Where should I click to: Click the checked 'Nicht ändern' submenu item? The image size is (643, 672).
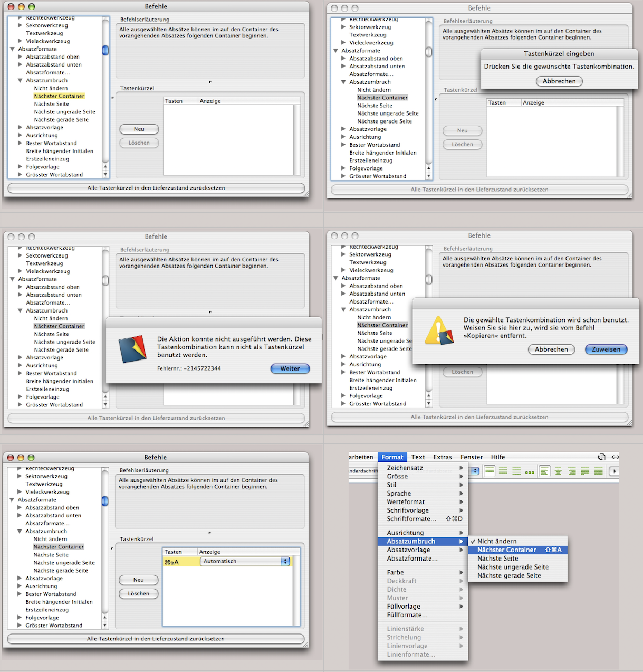coord(497,541)
